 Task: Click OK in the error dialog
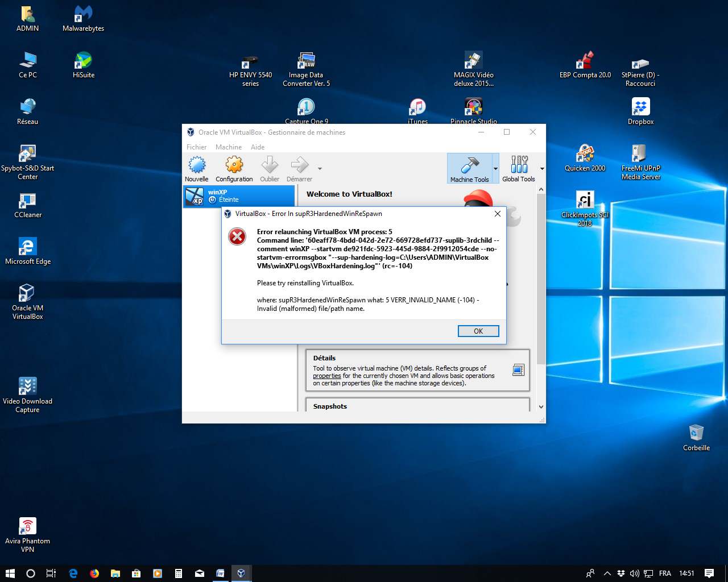coord(478,331)
